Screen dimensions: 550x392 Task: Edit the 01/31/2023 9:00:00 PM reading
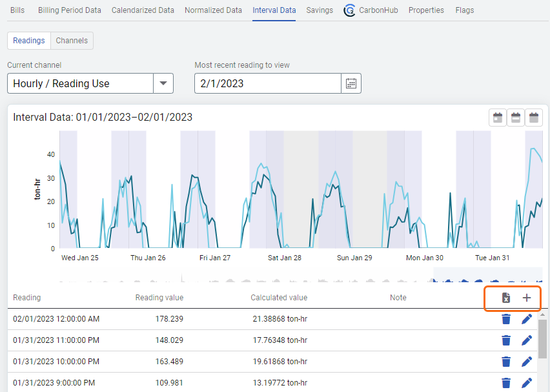click(x=527, y=383)
